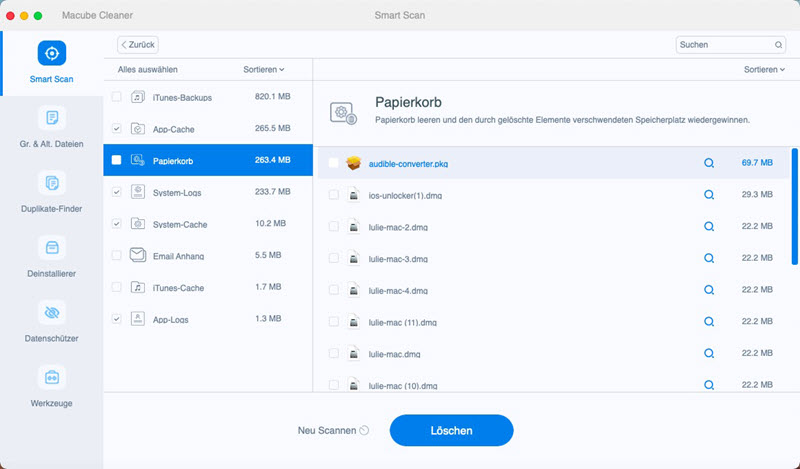This screenshot has width=800, height=469.
Task: Tick the lulie-mac (11).dmg file checkbox
Action: (333, 322)
